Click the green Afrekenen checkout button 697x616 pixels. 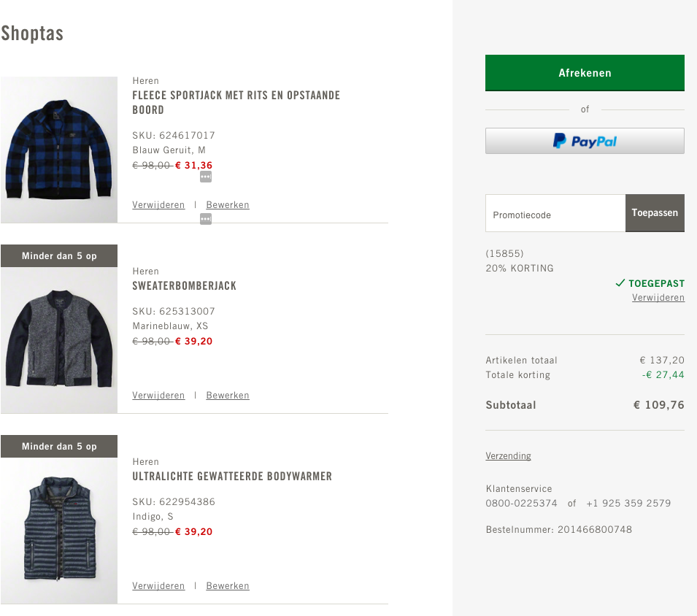tap(585, 73)
